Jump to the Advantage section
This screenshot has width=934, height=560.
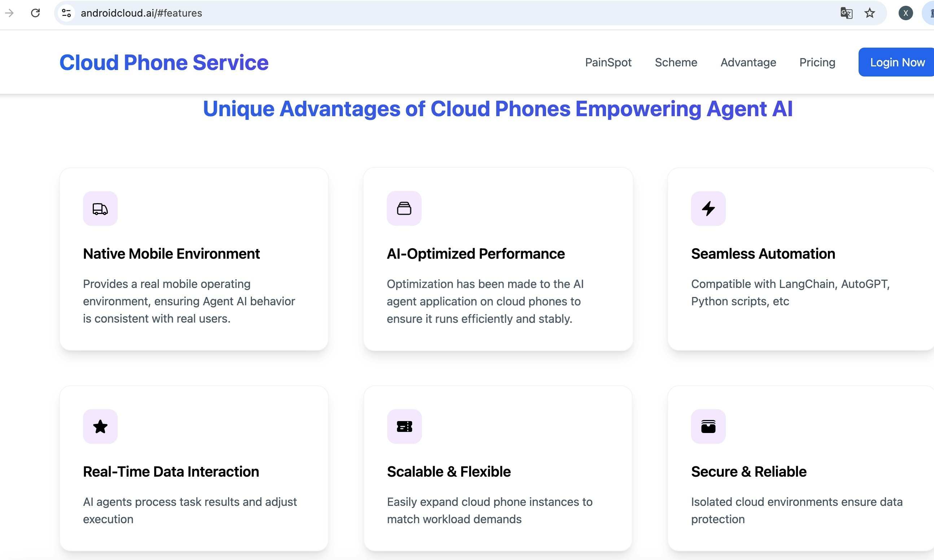748,62
